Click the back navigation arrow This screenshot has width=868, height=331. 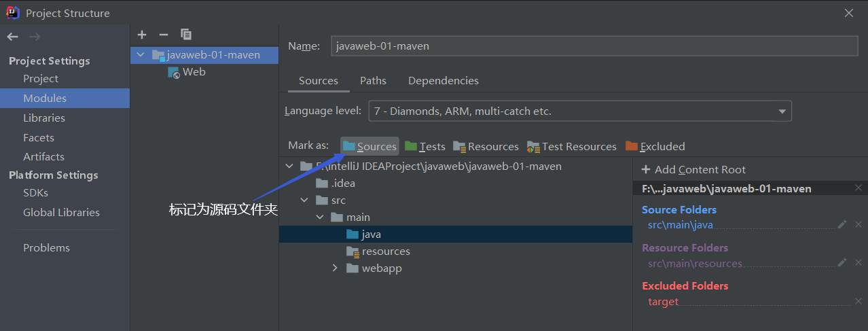click(x=12, y=37)
